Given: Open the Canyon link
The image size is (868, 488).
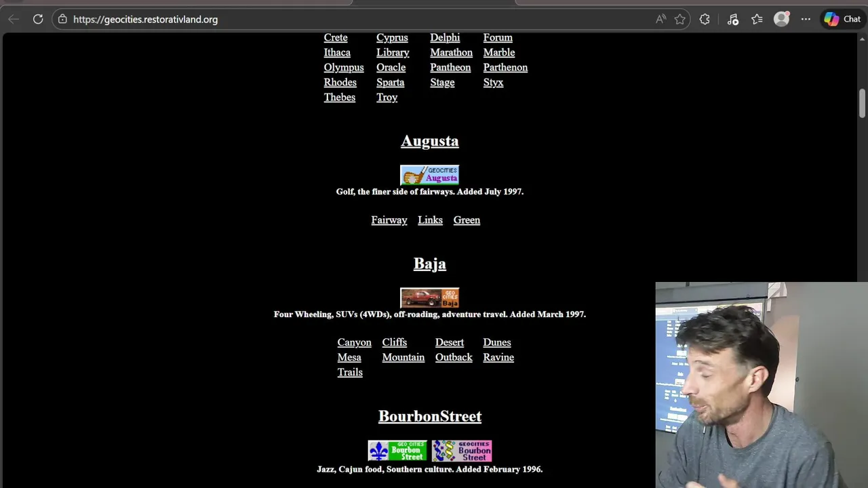Looking at the screenshot, I should click(354, 342).
